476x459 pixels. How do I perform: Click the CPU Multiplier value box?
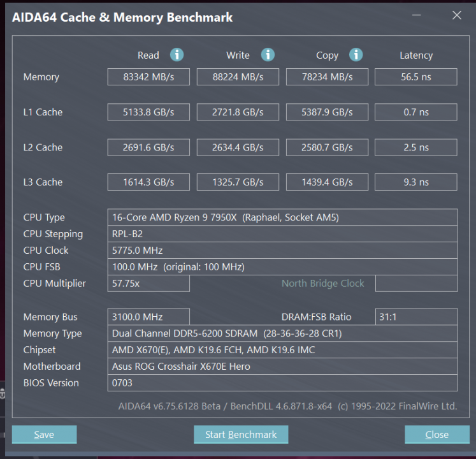[x=148, y=284]
